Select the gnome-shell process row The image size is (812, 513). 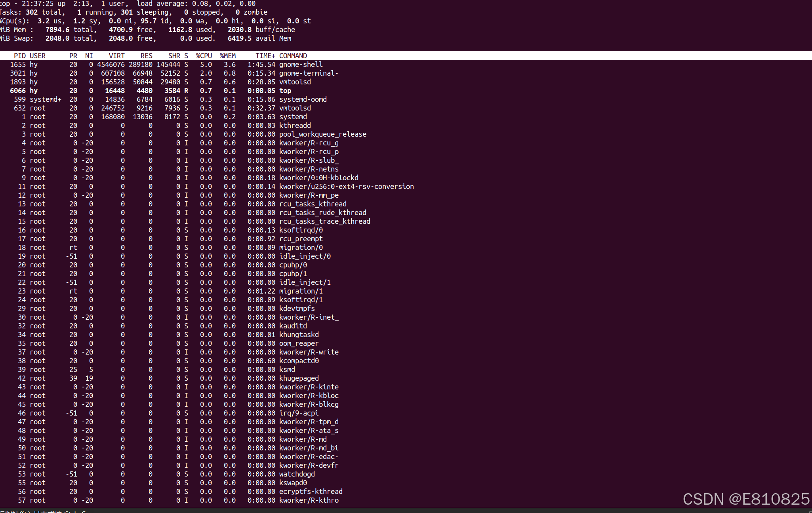pos(301,65)
